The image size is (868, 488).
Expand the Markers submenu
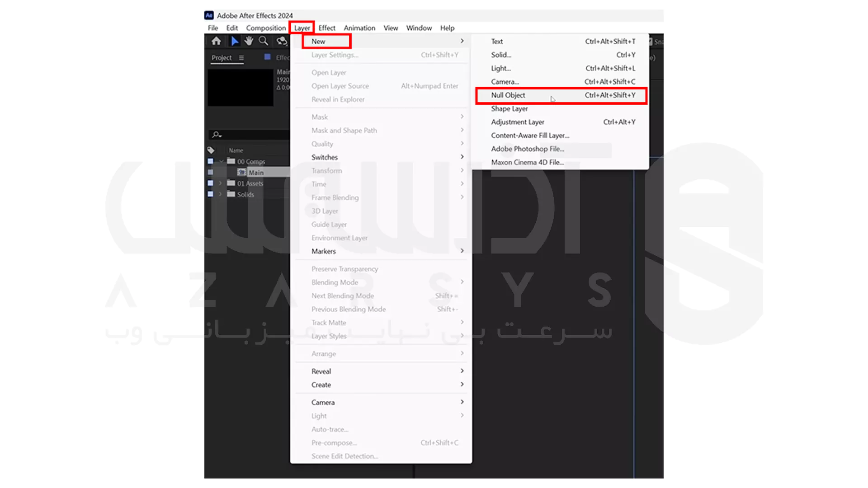click(462, 251)
